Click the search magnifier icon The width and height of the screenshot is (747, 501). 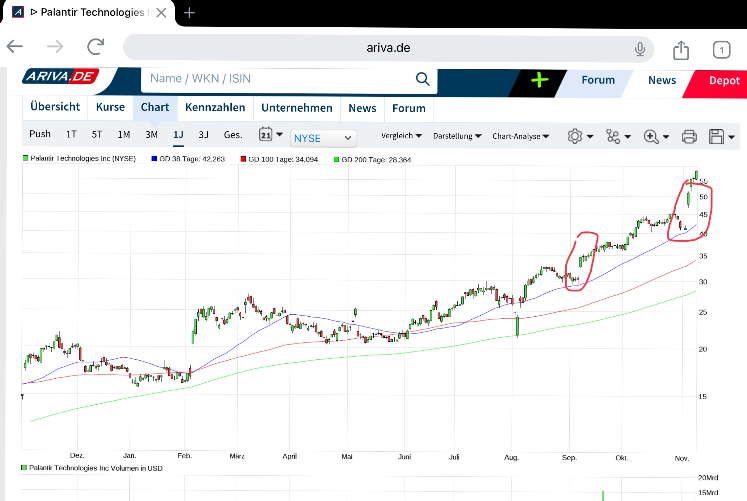423,79
